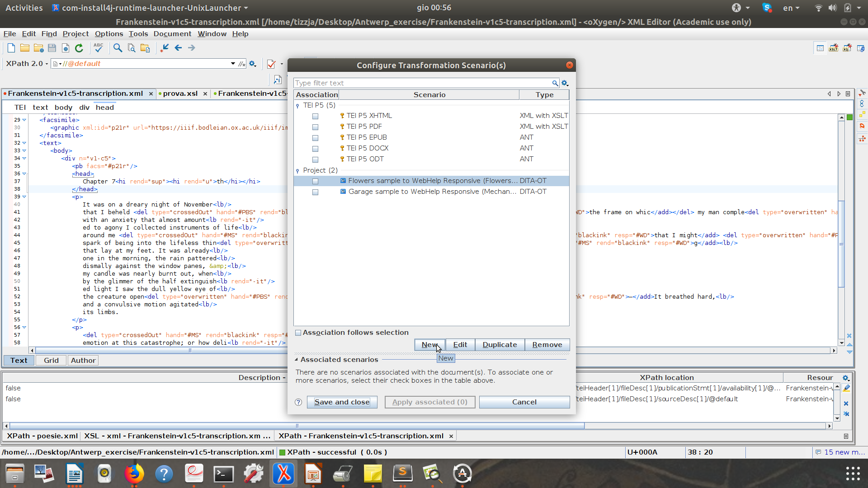Reload the document with the green arrow icon
868x488 pixels.
79,48
